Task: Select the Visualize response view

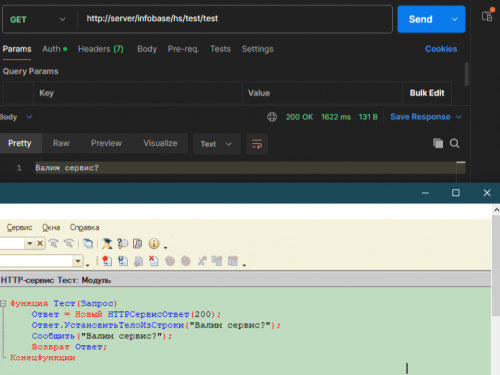Action: (160, 143)
